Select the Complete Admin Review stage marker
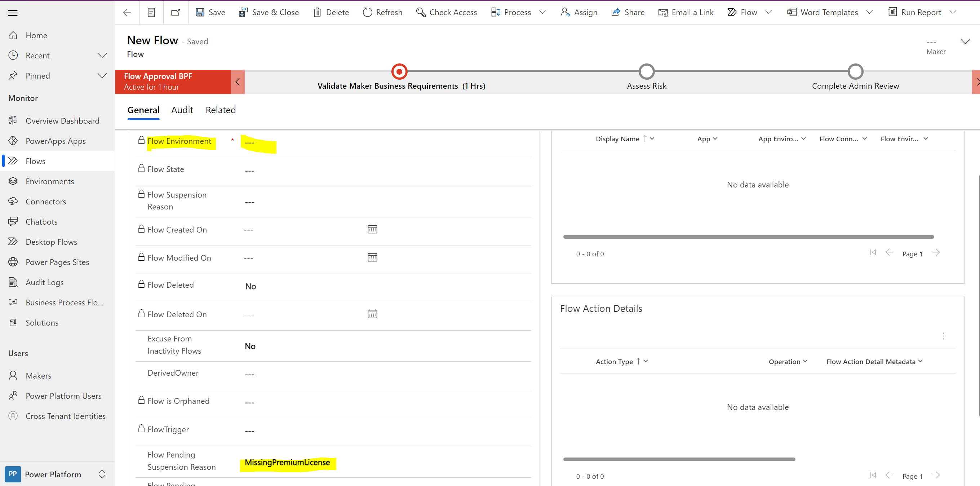 (x=855, y=71)
